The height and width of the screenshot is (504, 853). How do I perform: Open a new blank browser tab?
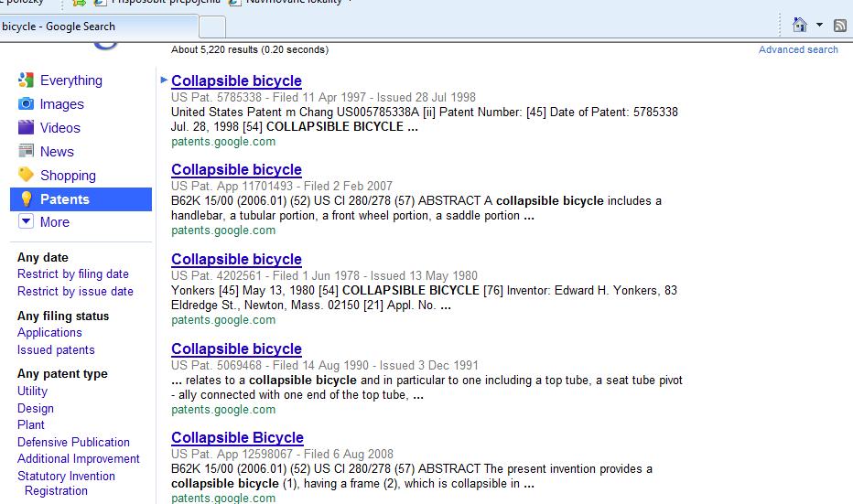tap(212, 27)
